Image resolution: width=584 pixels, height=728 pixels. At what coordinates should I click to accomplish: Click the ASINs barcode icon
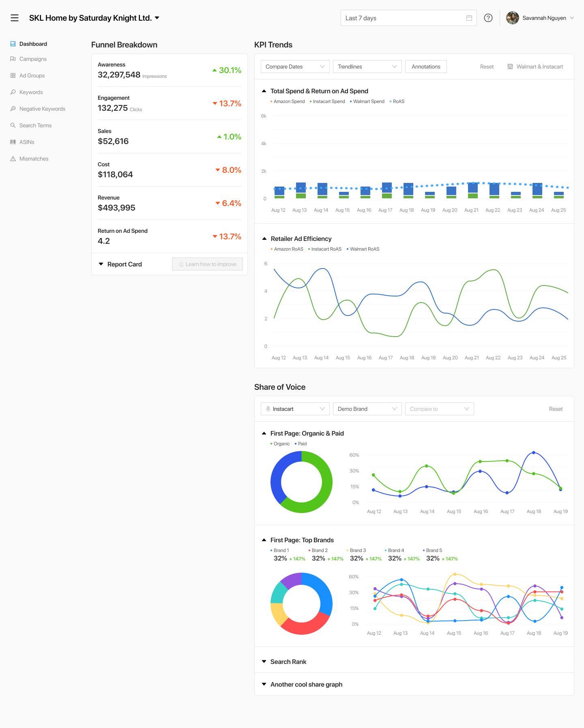[x=13, y=142]
